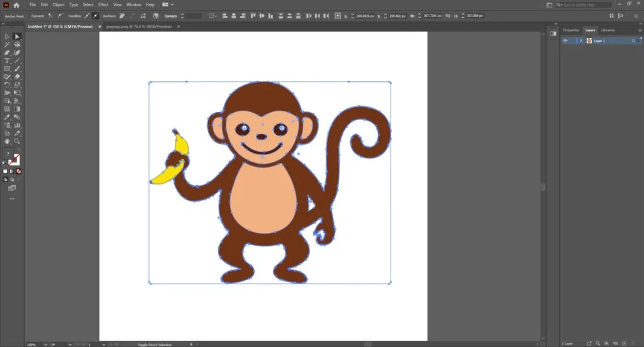
Task: Select the Perspective Grid tool
Action: [17, 101]
